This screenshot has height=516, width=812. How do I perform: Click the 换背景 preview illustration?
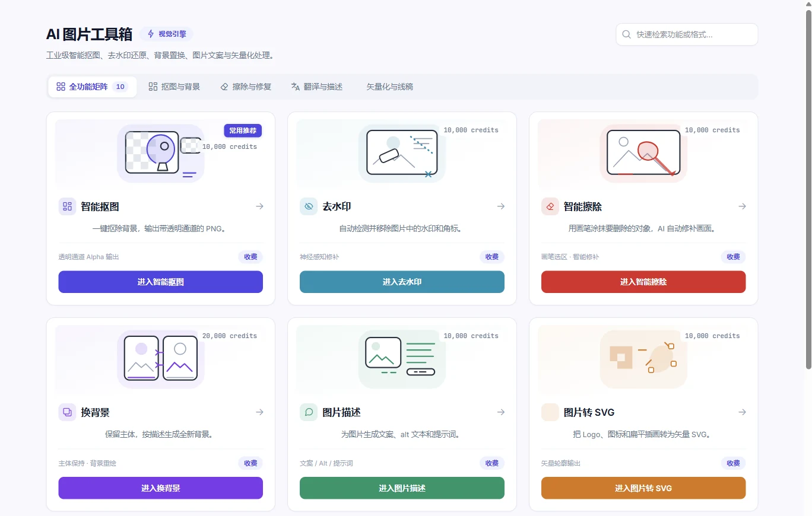161,359
